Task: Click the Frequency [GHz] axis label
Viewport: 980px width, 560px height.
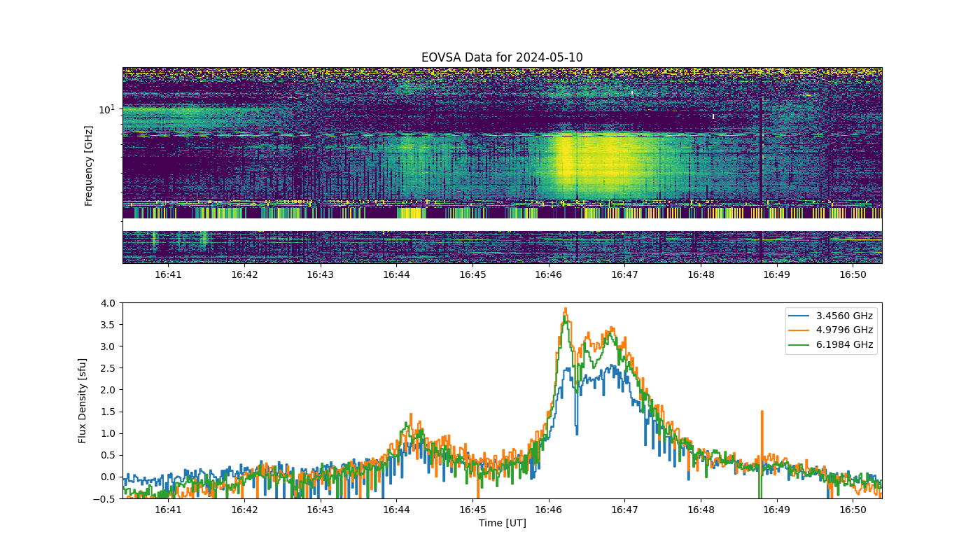Action: 88,166
